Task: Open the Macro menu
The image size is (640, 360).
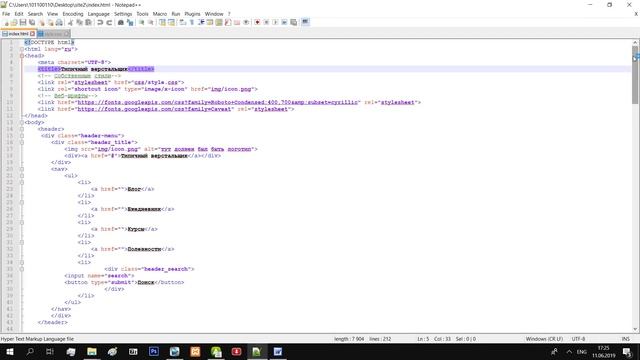Action: [x=160, y=14]
